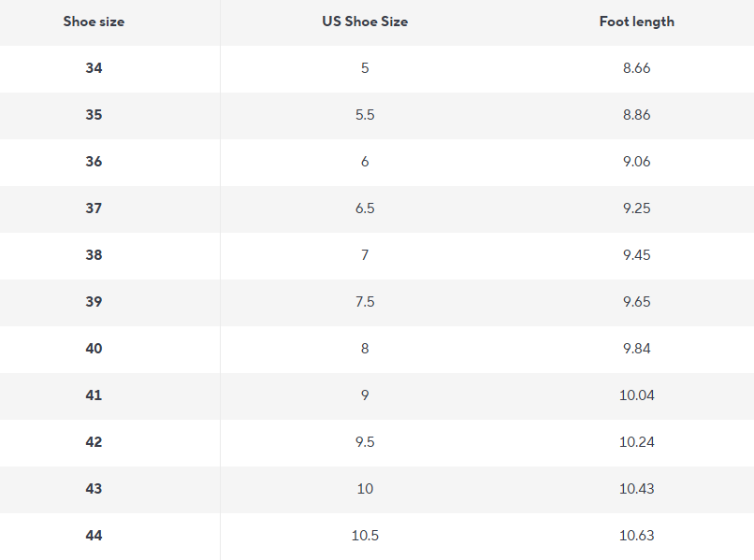Click the "US Shoe Size" column header
754x560 pixels.
(x=365, y=22)
